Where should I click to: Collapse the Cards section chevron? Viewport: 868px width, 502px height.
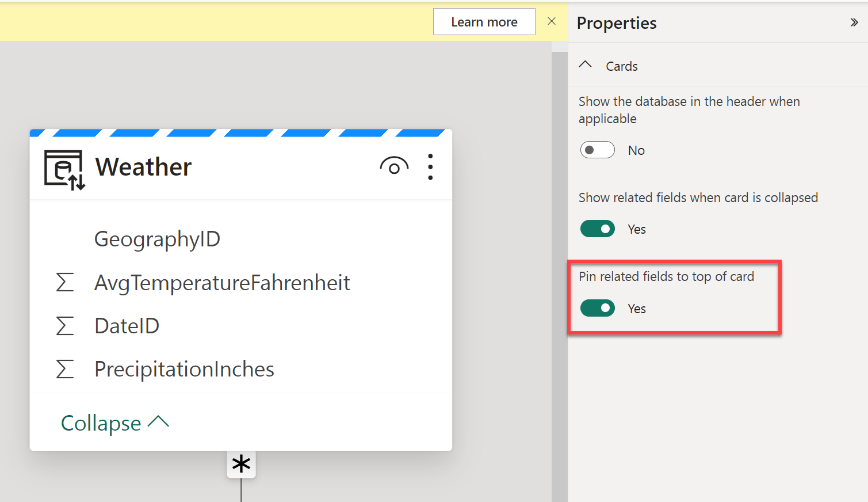pyautogui.click(x=586, y=65)
